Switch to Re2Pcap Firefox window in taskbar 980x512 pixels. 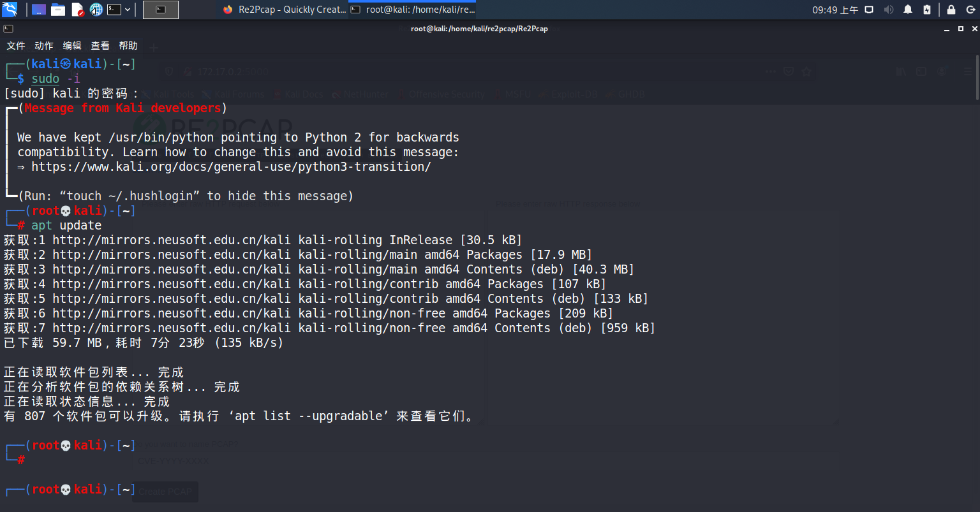pyautogui.click(x=285, y=10)
